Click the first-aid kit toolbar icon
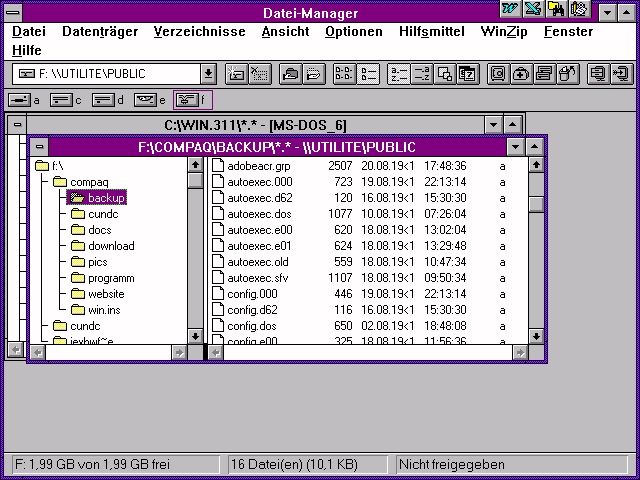This screenshot has height=480, width=640. (x=521, y=74)
